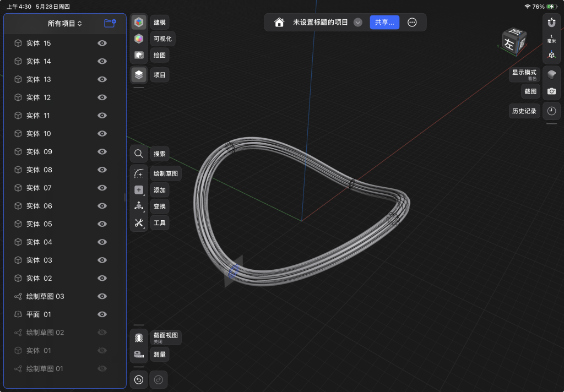
Task: Show hidden 实体 01
Action: [102, 350]
